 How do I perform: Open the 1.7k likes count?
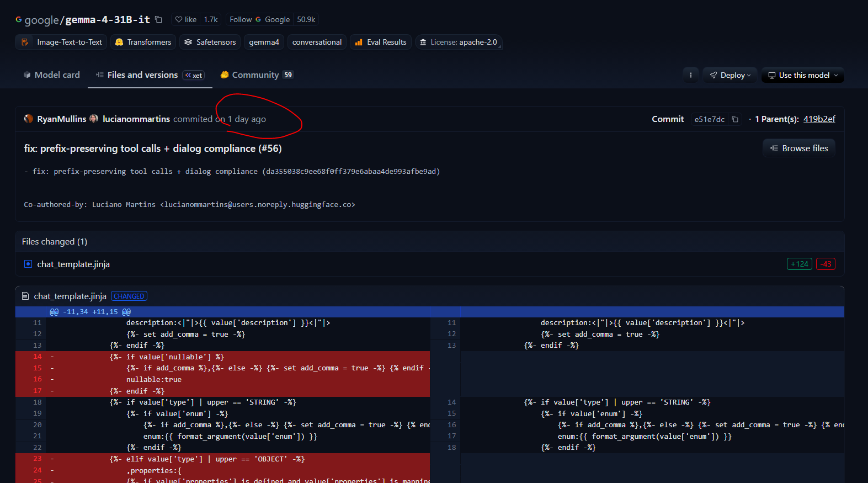pos(211,19)
